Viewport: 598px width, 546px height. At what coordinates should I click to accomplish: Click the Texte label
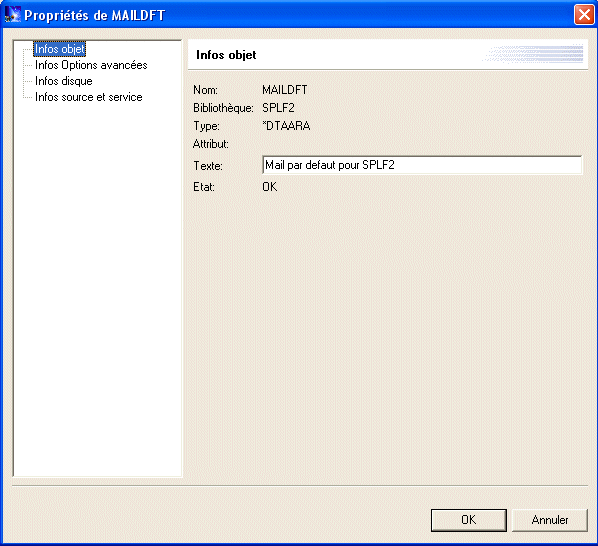coord(208,166)
